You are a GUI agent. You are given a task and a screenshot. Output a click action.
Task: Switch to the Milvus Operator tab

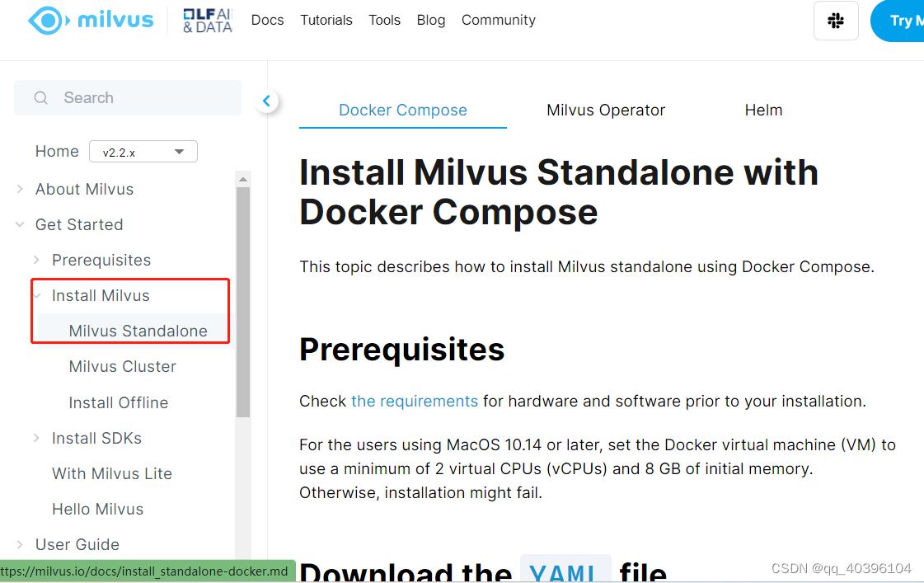[605, 110]
